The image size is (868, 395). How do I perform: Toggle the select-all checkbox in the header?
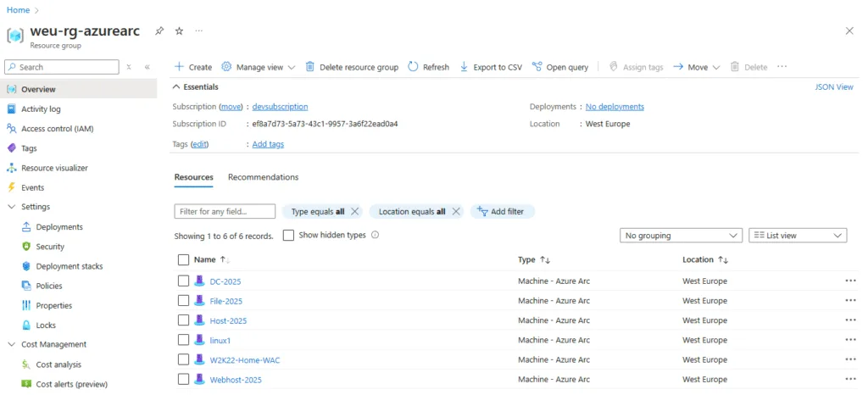[183, 259]
